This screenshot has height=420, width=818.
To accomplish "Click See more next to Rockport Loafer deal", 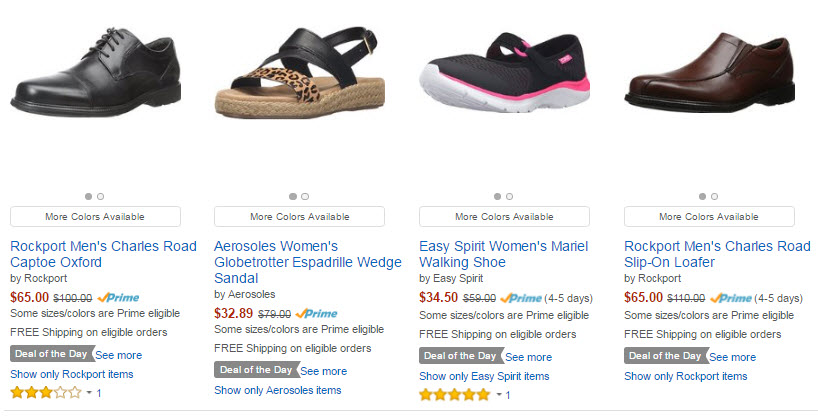I will coord(733,356).
